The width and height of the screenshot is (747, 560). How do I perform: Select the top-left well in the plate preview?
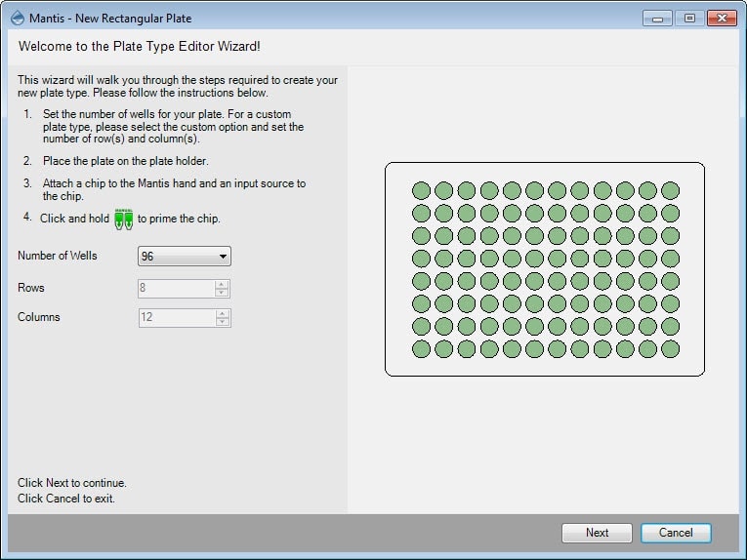point(421,190)
